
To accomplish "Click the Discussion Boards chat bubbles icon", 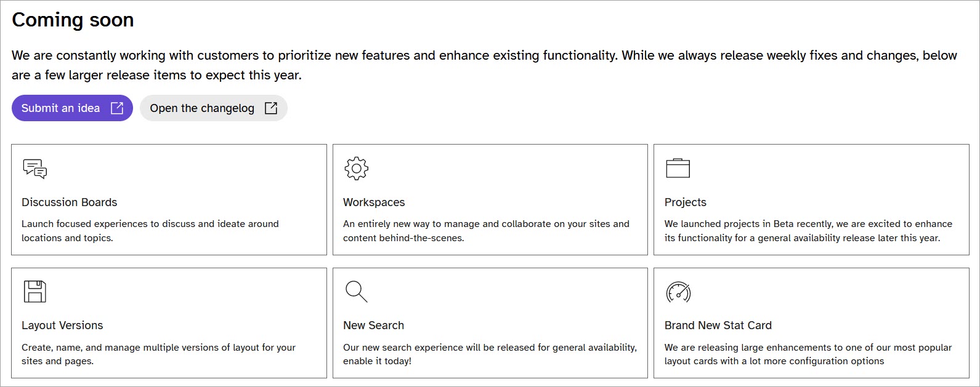I will pos(34,169).
